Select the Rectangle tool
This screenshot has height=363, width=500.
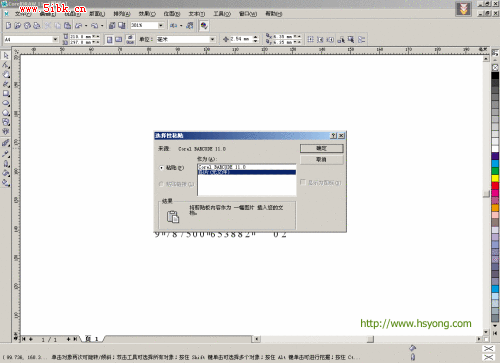click(x=6, y=94)
